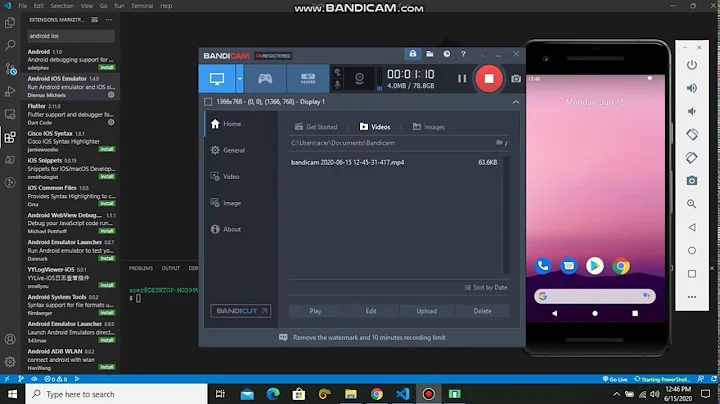Click the Upload button in Bandicam
Image resolution: width=720 pixels, height=404 pixels.
click(x=427, y=311)
